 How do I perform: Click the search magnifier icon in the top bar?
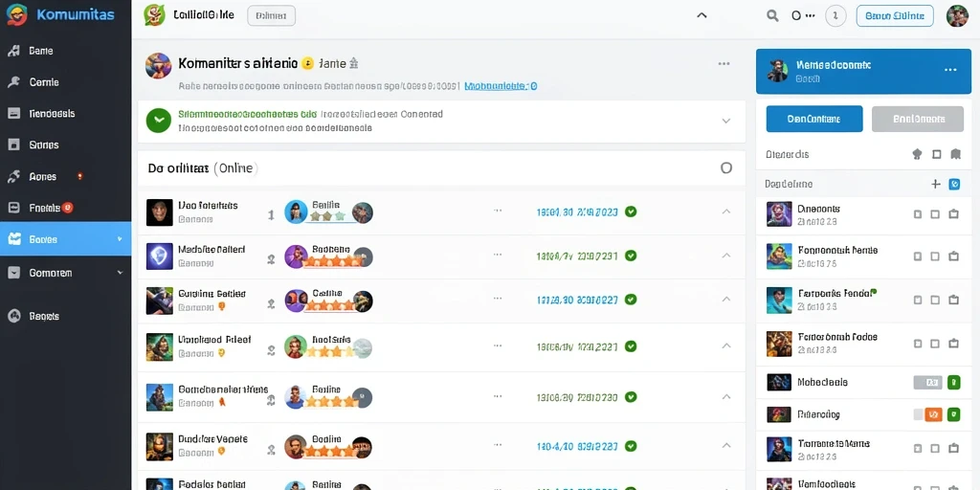pos(772,15)
